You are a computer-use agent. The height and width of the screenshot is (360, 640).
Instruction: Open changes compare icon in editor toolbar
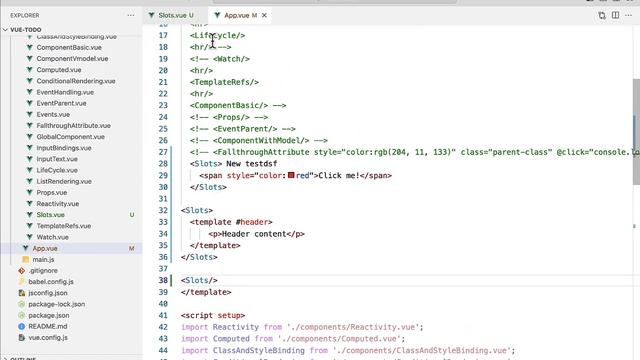(x=602, y=16)
